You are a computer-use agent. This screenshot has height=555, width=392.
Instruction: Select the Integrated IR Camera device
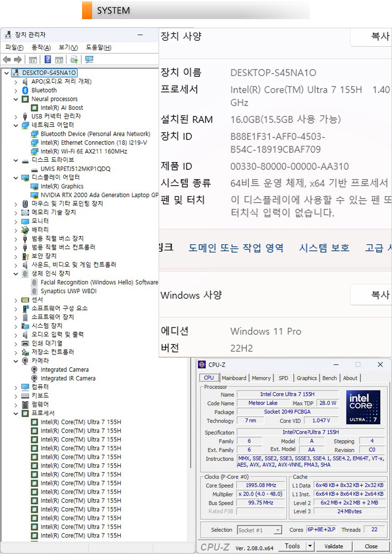click(x=68, y=378)
